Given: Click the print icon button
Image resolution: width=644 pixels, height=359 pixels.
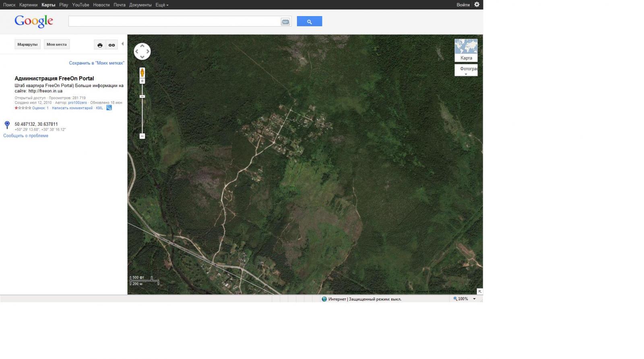Looking at the screenshot, I should point(100,45).
